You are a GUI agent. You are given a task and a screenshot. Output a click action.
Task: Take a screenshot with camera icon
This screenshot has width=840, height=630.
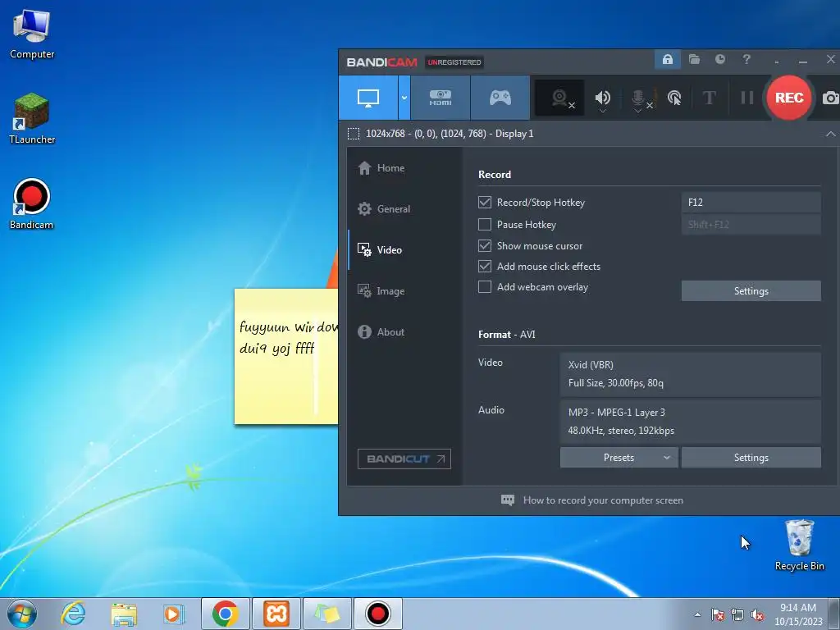coord(830,98)
